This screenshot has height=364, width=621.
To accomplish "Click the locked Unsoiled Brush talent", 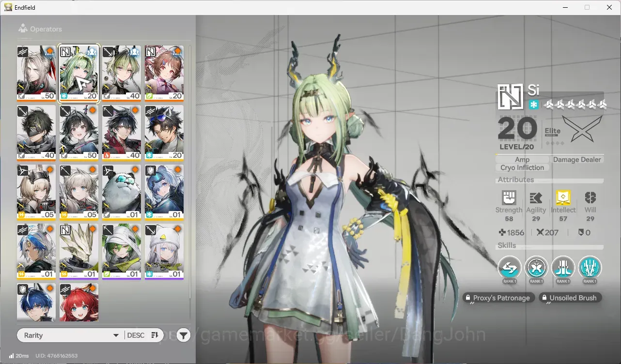I will (570, 298).
